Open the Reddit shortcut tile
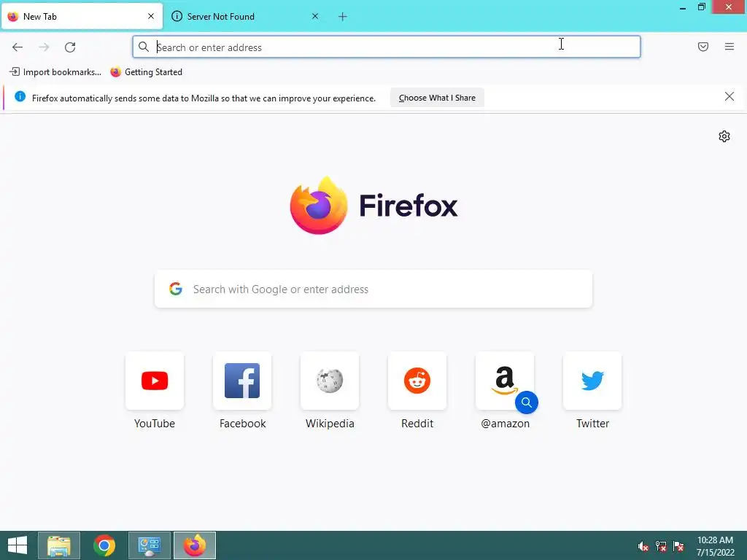Viewport: 747px width, 560px height. [x=417, y=381]
